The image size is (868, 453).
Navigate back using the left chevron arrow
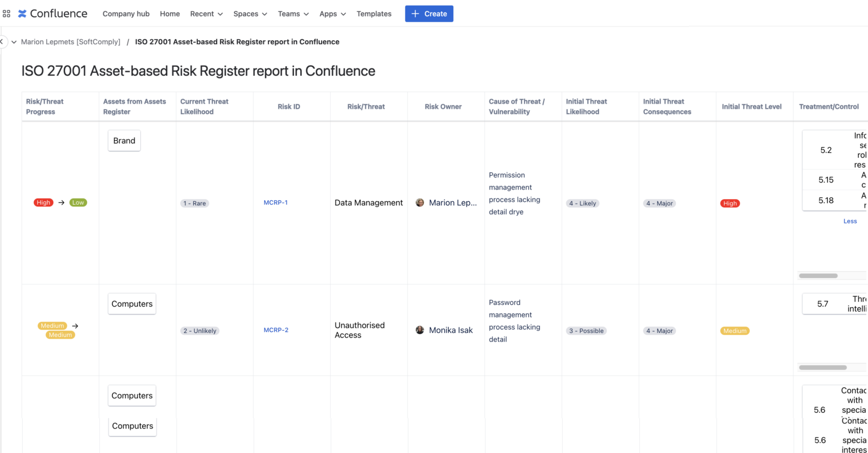coord(2,41)
